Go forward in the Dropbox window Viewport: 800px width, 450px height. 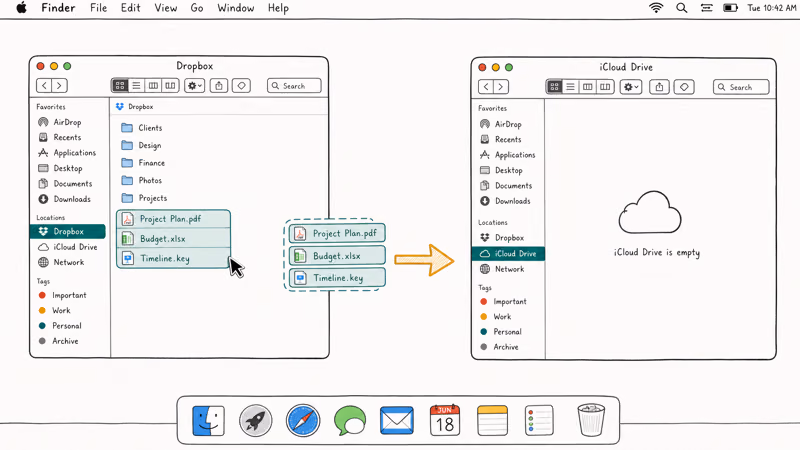point(59,86)
